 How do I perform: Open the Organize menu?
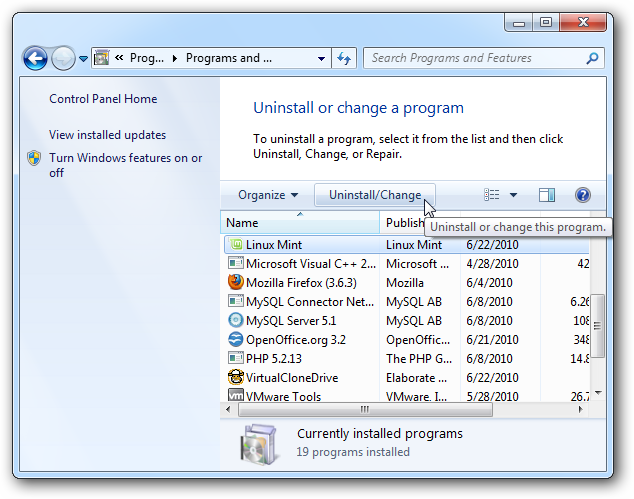268,195
